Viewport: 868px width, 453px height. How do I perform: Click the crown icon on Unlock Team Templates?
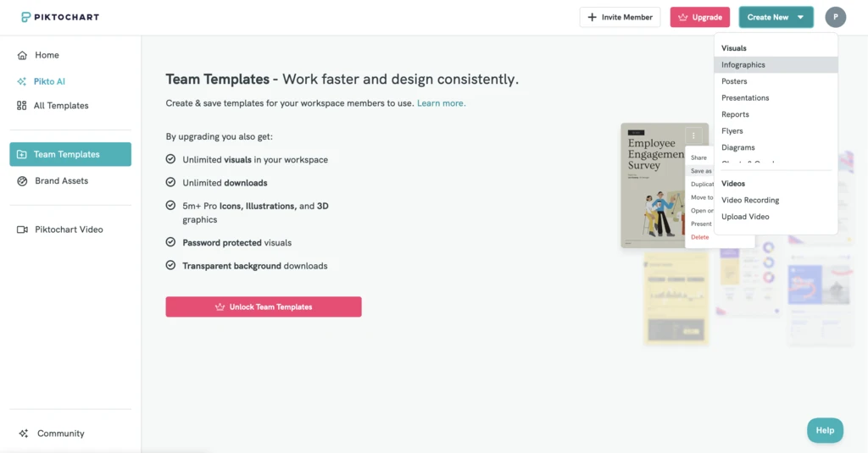pos(220,307)
